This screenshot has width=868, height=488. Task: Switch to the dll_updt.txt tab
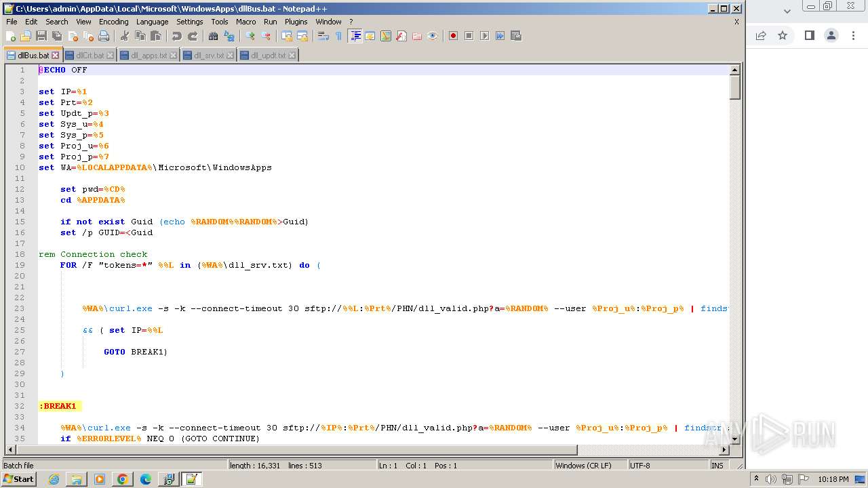[x=268, y=56]
